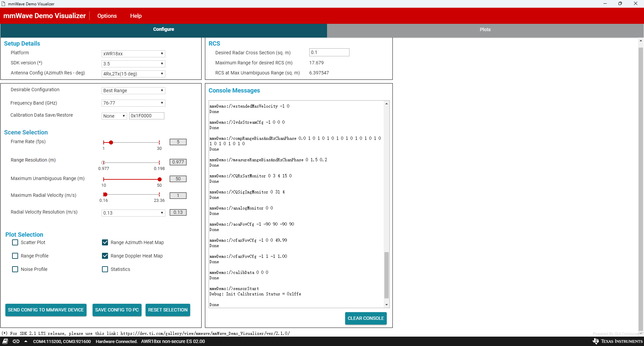Click the Radial Velocity Resolution value box

pyautogui.click(x=178, y=212)
